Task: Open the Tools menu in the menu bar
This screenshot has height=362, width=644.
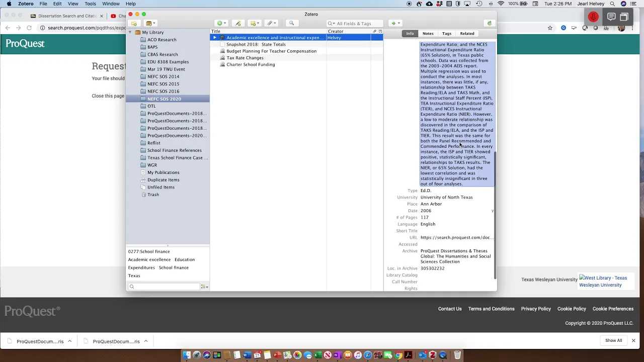Action: [x=90, y=4]
